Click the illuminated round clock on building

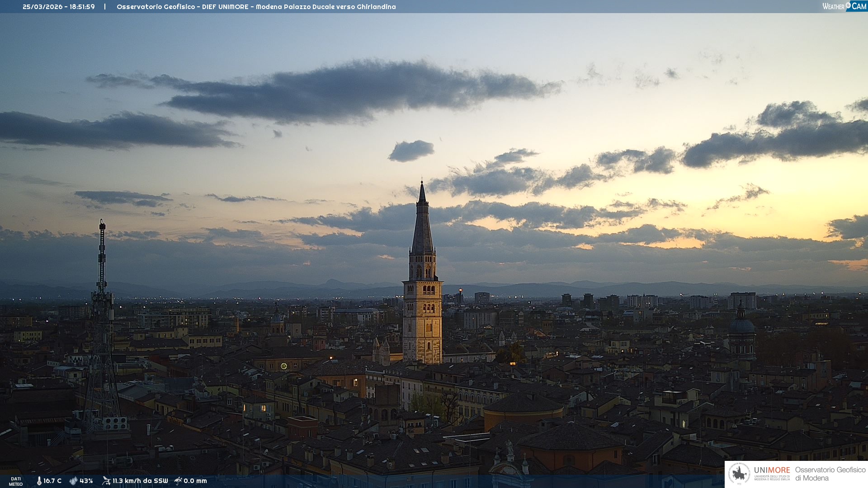(284, 366)
